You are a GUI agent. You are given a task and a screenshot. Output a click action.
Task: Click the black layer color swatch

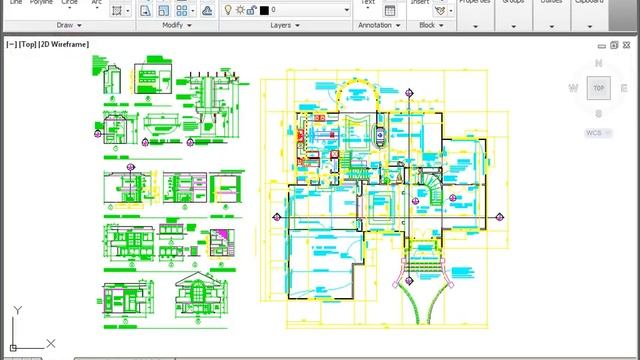[x=264, y=10]
